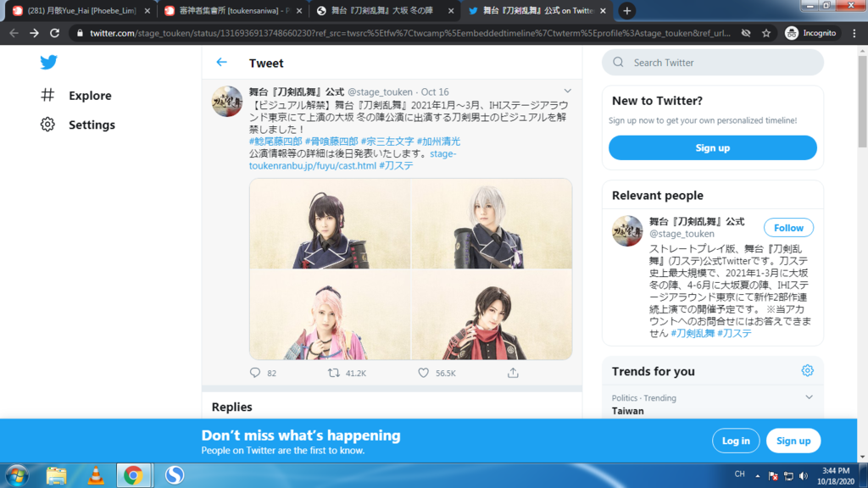Screen dimensions: 868x488
Task: Switch to the 月骸Yue_Hai tab
Action: (81, 10)
